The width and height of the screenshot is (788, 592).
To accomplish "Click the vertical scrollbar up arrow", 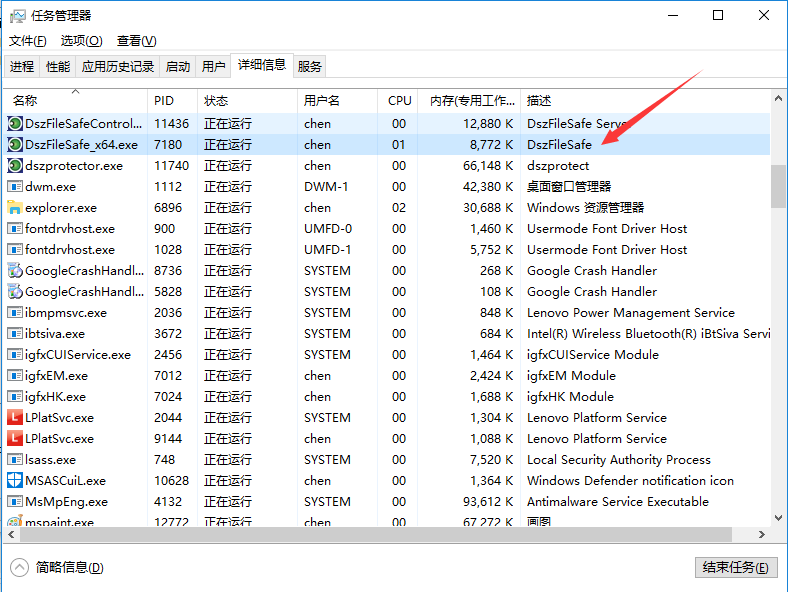I will [x=778, y=98].
